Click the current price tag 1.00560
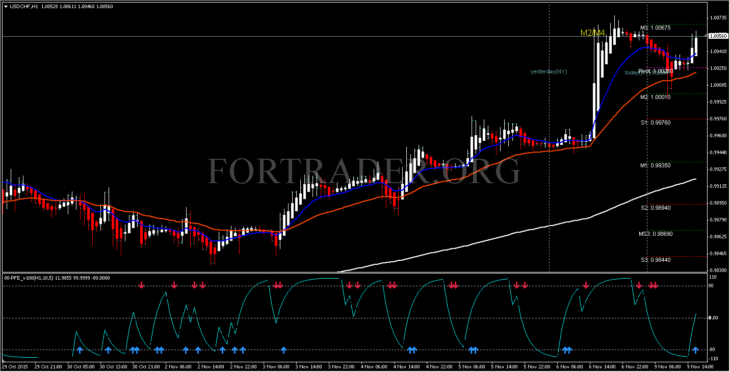 tap(718, 36)
